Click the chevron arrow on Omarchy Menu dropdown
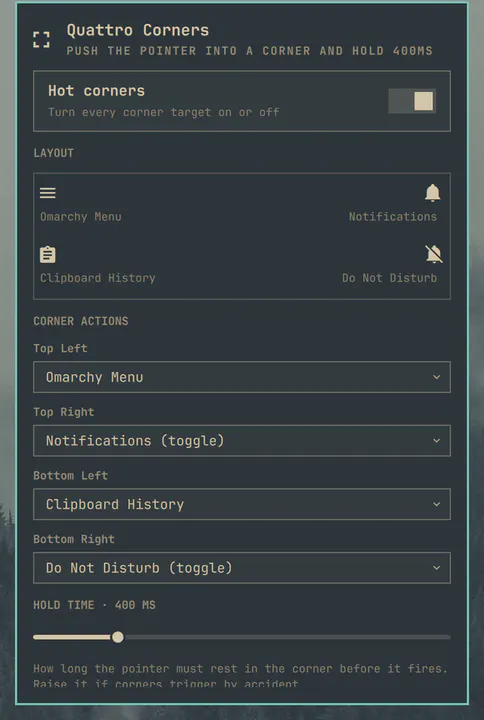 (x=436, y=377)
